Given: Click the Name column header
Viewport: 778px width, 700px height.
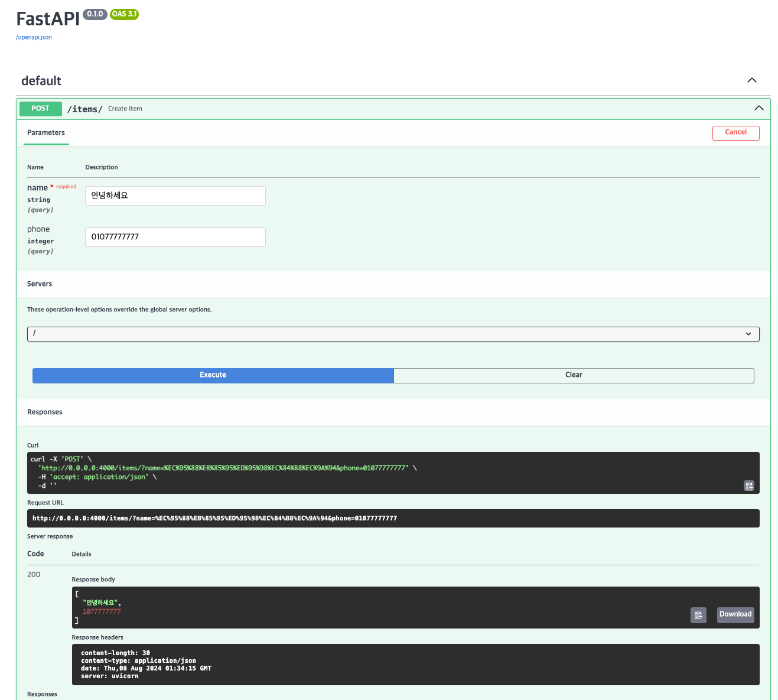Looking at the screenshot, I should point(35,167).
